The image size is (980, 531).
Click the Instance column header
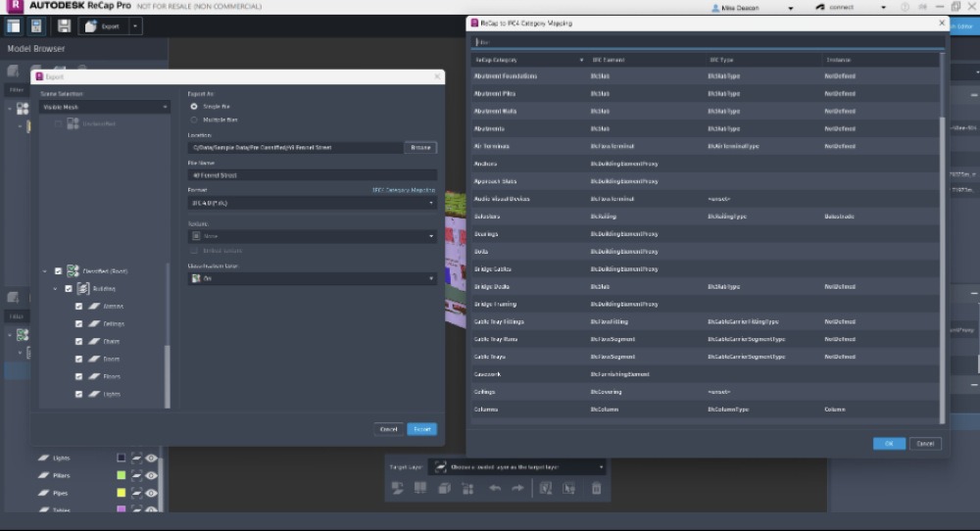point(880,60)
